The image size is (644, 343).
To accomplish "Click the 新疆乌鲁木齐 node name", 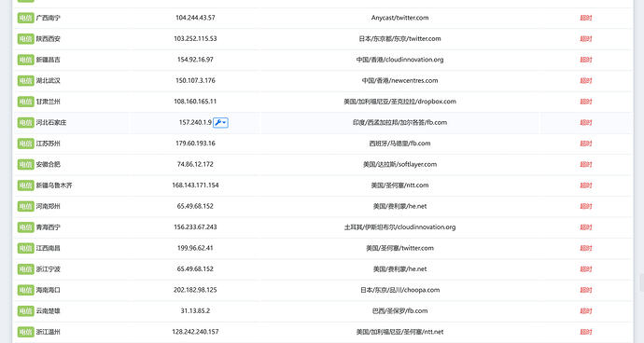I will tap(54, 185).
